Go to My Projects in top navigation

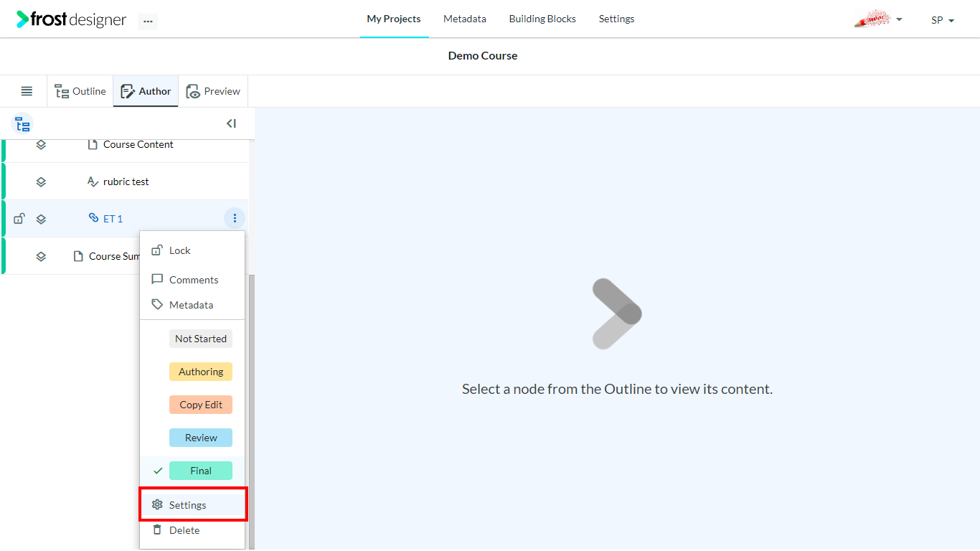click(394, 19)
